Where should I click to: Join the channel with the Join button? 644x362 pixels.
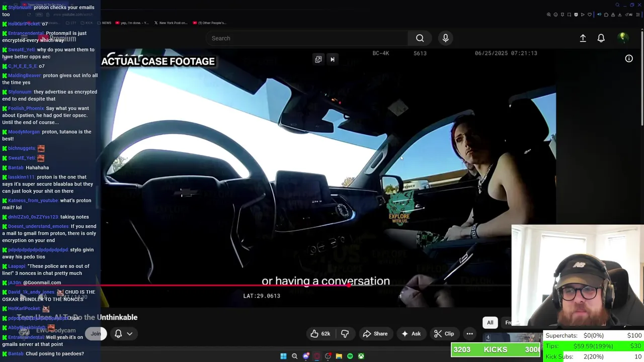tap(96, 334)
